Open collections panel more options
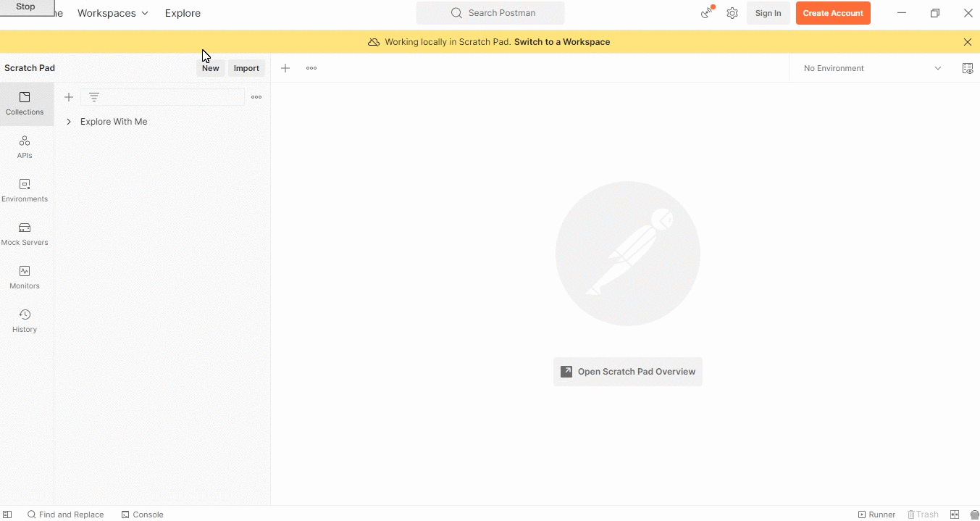The image size is (980, 521). (x=256, y=97)
